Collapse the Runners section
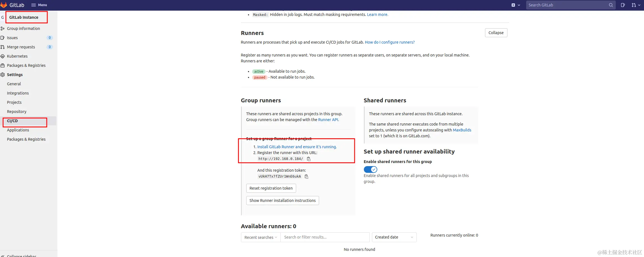The height and width of the screenshot is (257, 644). (x=496, y=33)
